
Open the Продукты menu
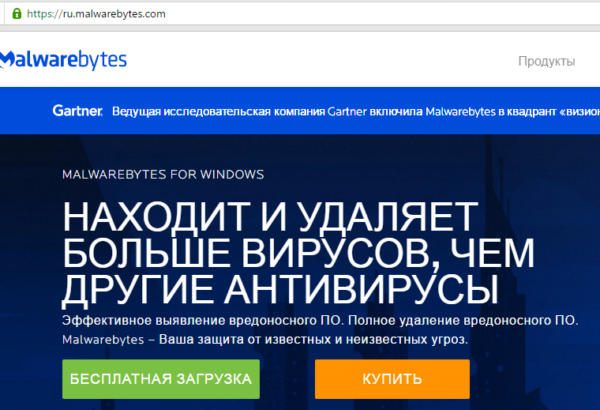(546, 61)
